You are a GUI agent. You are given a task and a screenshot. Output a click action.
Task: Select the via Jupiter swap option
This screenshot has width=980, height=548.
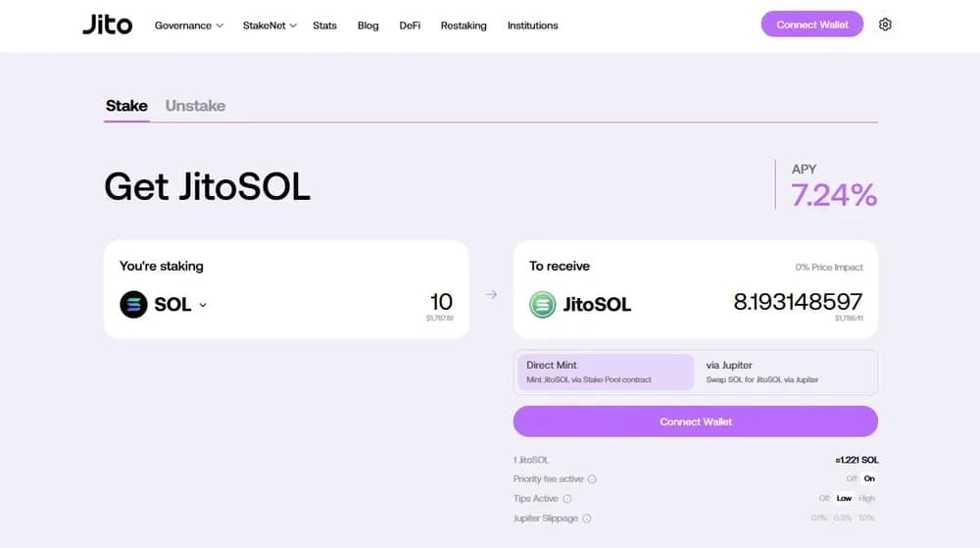pos(786,372)
